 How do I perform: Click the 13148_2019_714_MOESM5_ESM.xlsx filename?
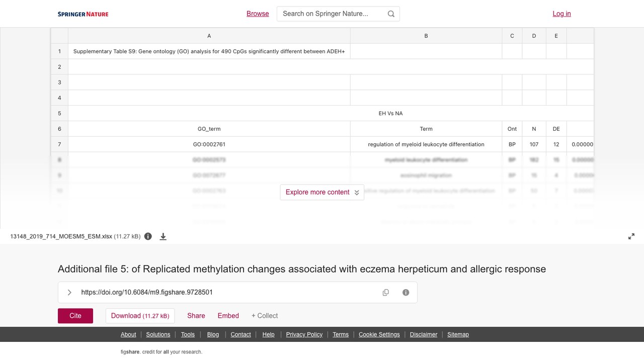tap(61, 236)
